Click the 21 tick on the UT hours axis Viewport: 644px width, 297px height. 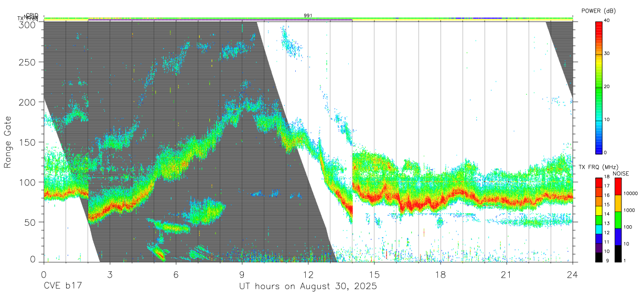pos(507,274)
